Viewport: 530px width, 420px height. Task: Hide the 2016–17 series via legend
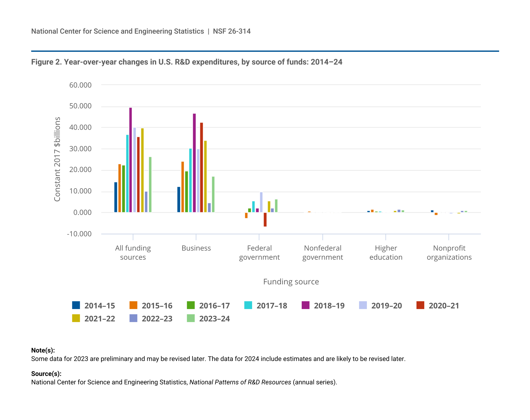[x=214, y=306]
